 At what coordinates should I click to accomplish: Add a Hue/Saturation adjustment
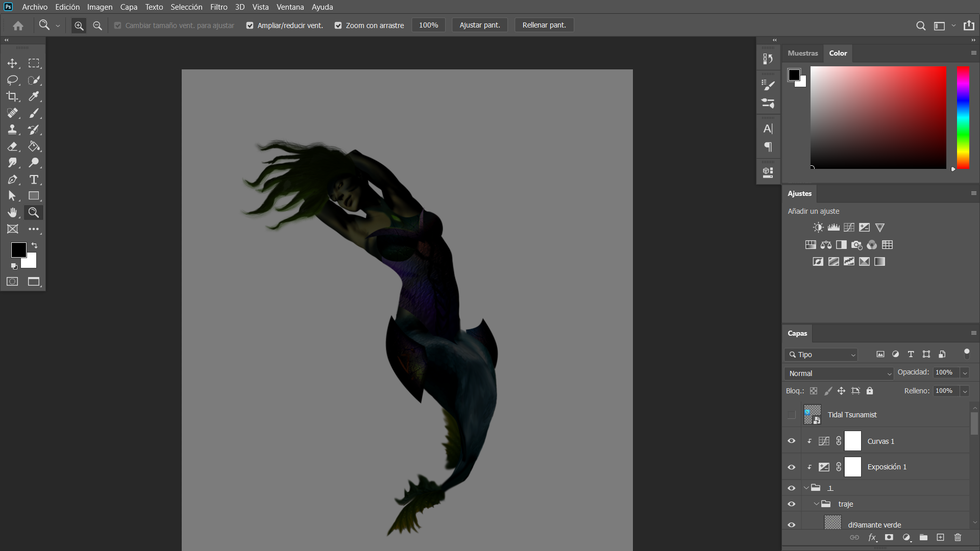click(811, 245)
